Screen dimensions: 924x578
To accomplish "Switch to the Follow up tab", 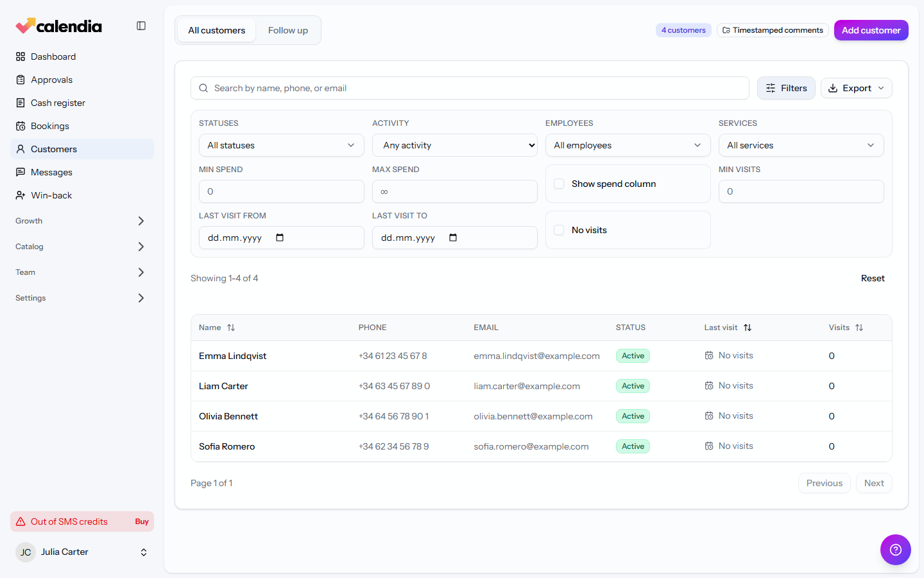I will (x=288, y=30).
